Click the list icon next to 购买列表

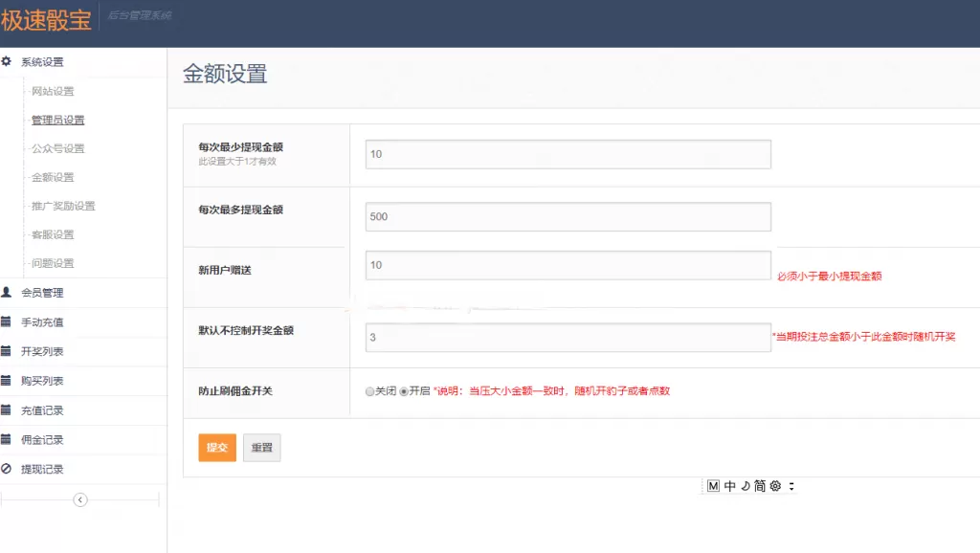[7, 380]
